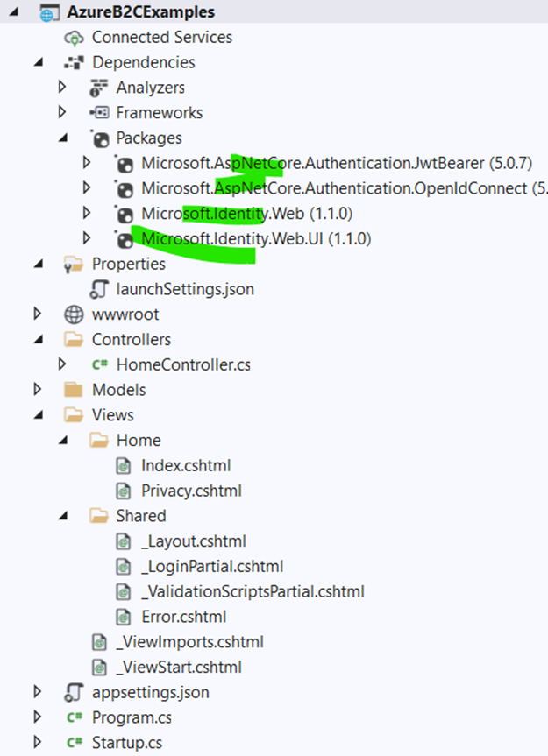This screenshot has height=756, width=548.
Task: Click the Dependencies node icon
Action: pyautogui.click(x=74, y=63)
